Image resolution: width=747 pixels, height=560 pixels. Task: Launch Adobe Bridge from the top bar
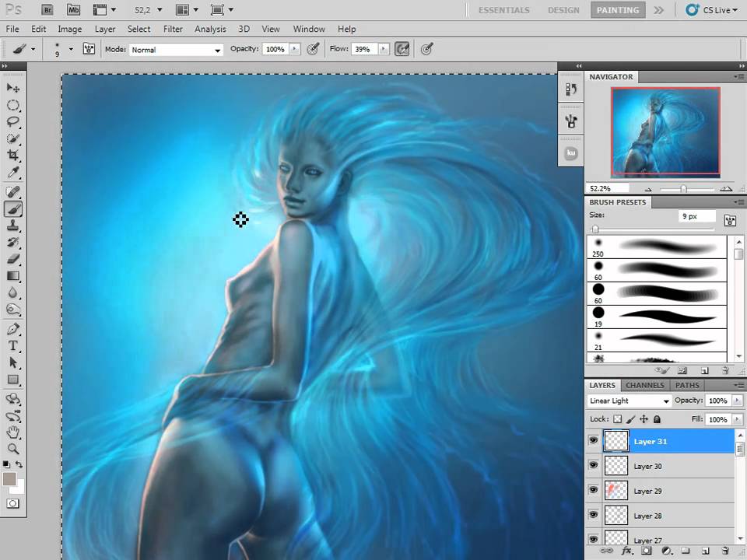point(47,9)
